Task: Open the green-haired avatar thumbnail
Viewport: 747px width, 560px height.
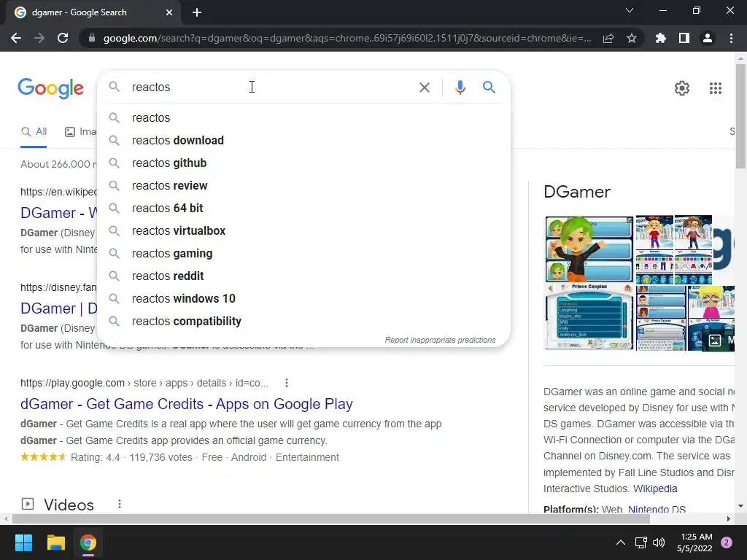Action: click(x=589, y=249)
